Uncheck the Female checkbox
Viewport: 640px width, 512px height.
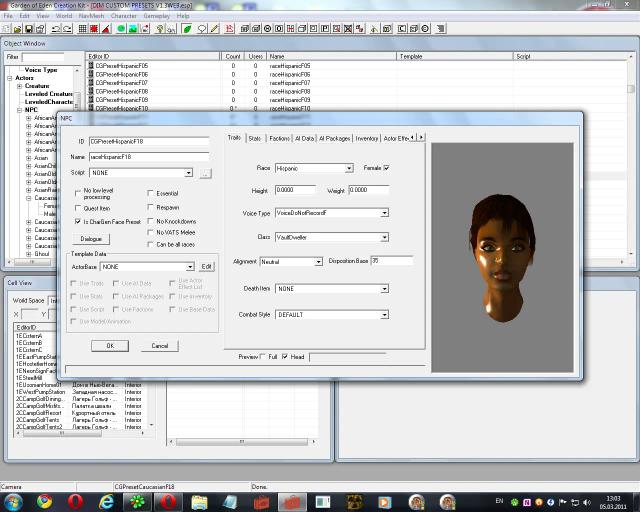coord(387,167)
